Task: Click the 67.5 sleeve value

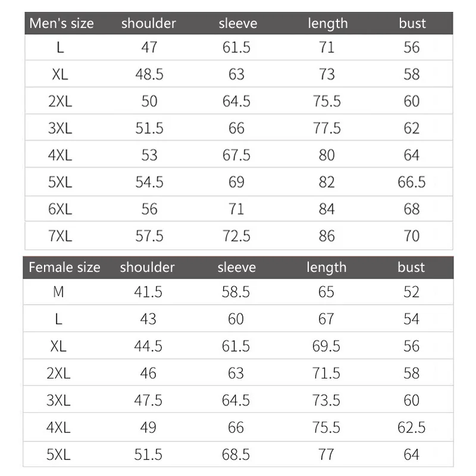Action: [x=236, y=155]
